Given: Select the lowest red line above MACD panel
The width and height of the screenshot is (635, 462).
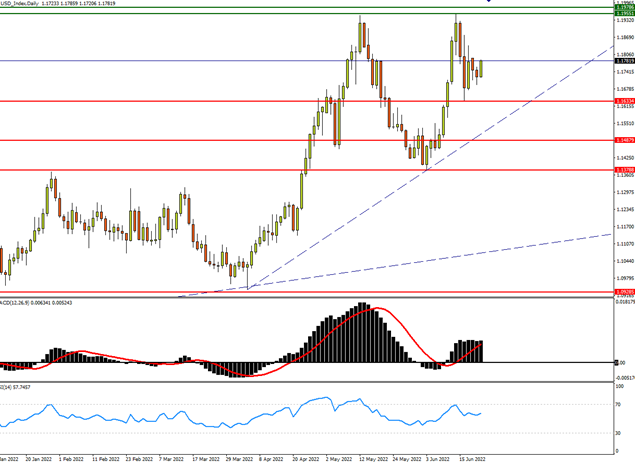Looking at the screenshot, I should click(300, 292).
